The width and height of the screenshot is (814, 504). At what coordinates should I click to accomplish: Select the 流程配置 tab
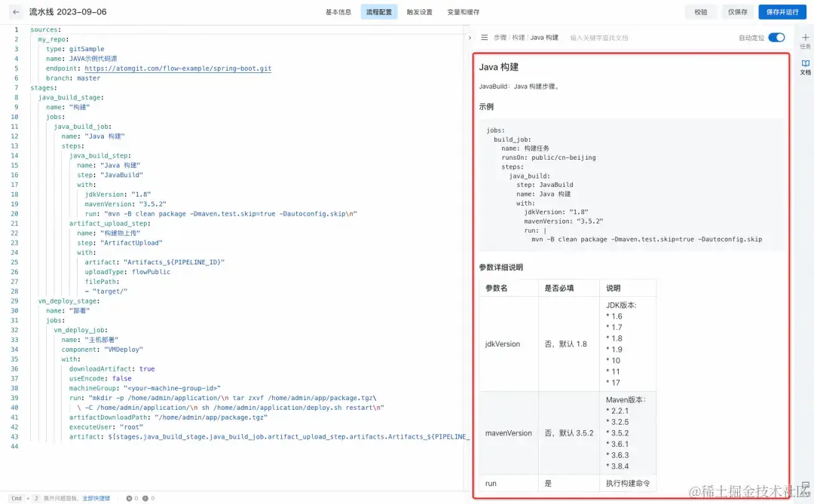point(379,12)
